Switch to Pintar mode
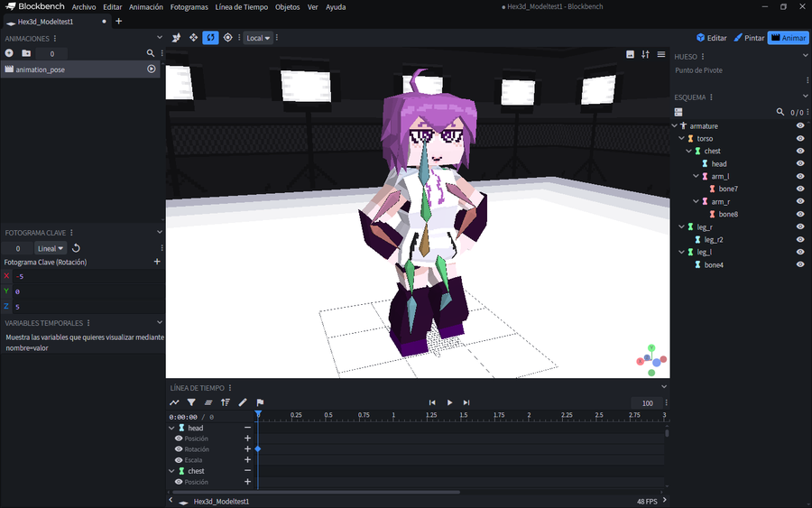The image size is (812, 508). point(749,38)
